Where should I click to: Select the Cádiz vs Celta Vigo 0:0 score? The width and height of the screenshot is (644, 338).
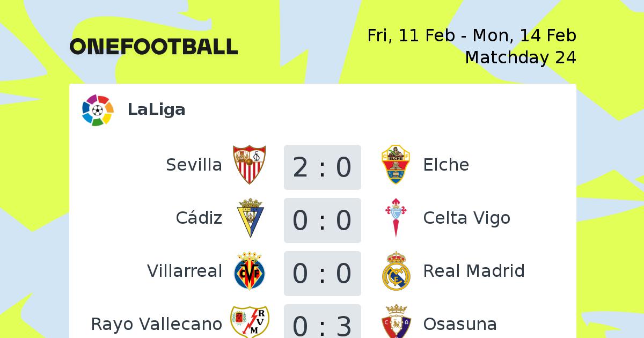tap(322, 221)
